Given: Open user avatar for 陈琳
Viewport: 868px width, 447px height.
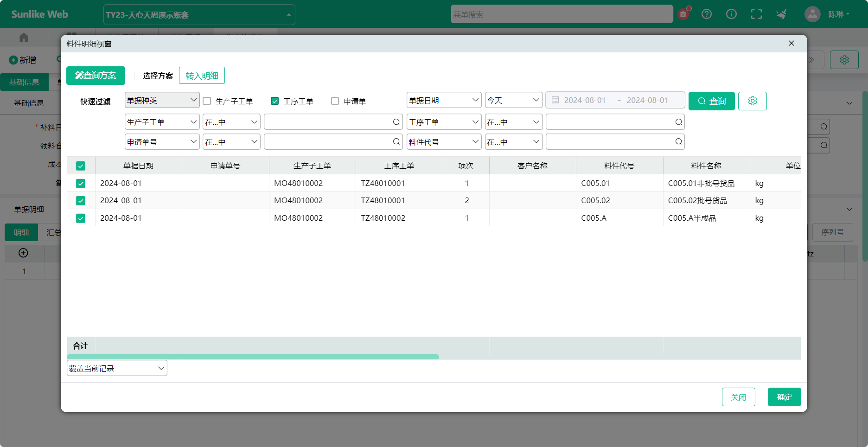Looking at the screenshot, I should (812, 14).
